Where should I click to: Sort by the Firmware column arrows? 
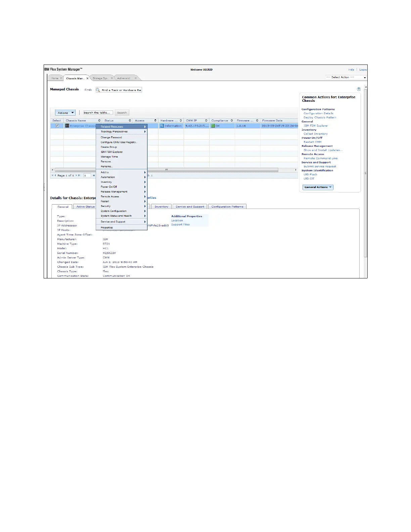pos(257,121)
